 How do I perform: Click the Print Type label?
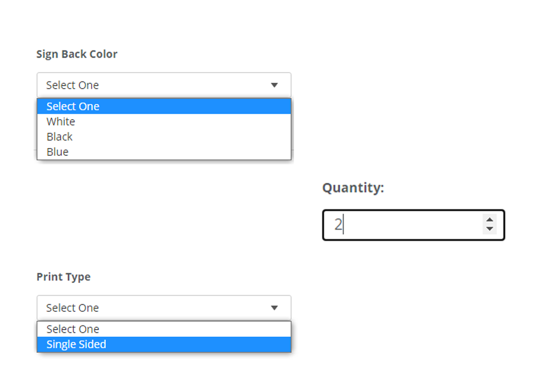64,277
